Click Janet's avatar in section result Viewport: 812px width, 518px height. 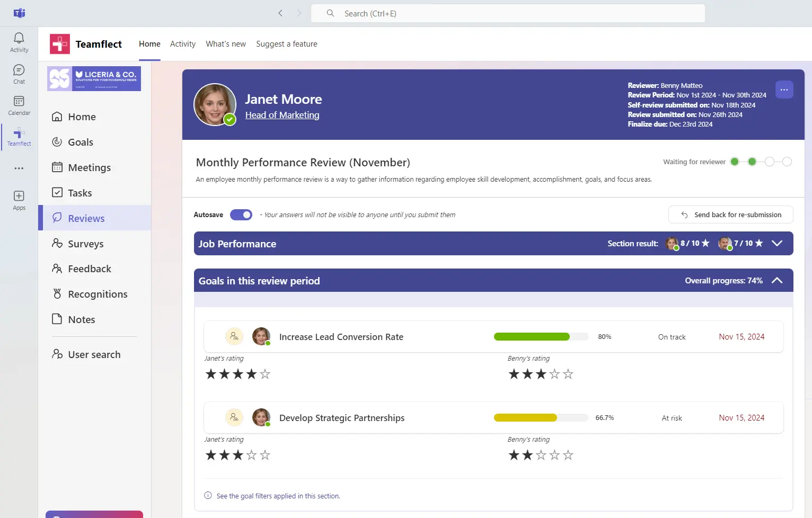click(672, 244)
